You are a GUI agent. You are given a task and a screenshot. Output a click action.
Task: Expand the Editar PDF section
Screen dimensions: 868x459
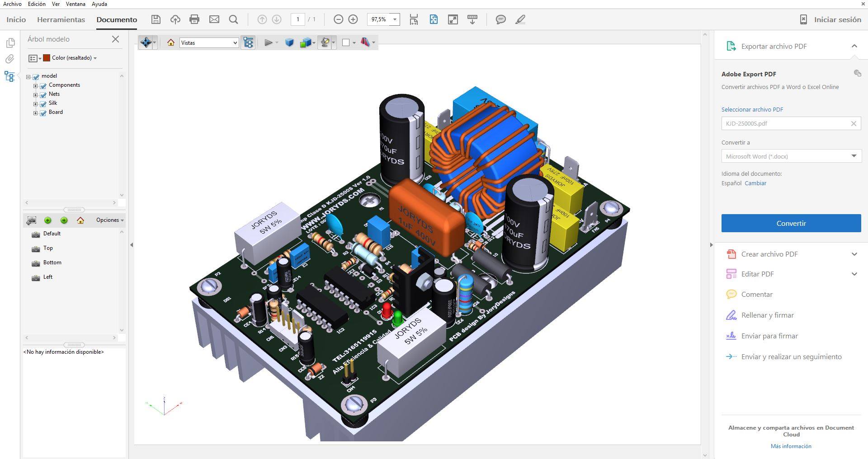[854, 274]
